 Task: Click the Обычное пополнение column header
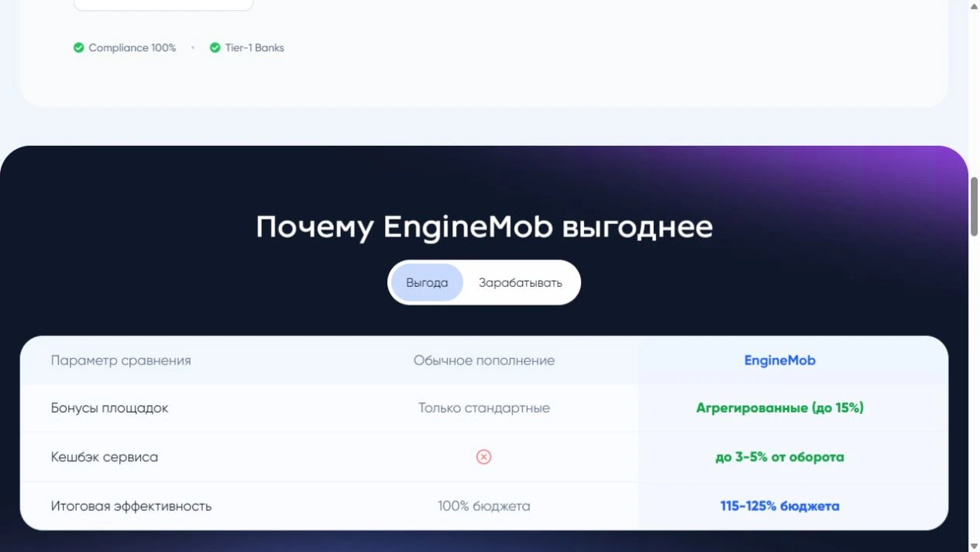point(484,361)
